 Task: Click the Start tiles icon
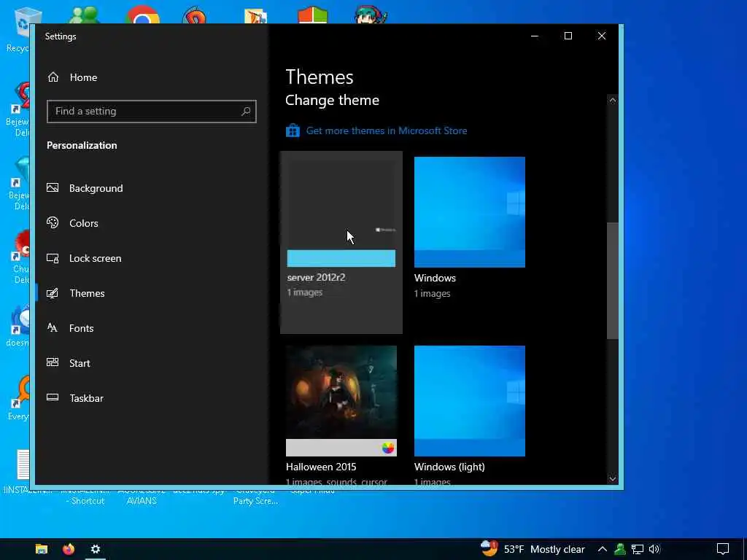click(x=53, y=362)
